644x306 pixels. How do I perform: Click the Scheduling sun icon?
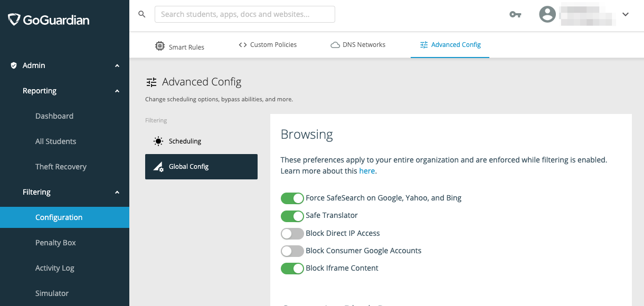click(x=158, y=141)
